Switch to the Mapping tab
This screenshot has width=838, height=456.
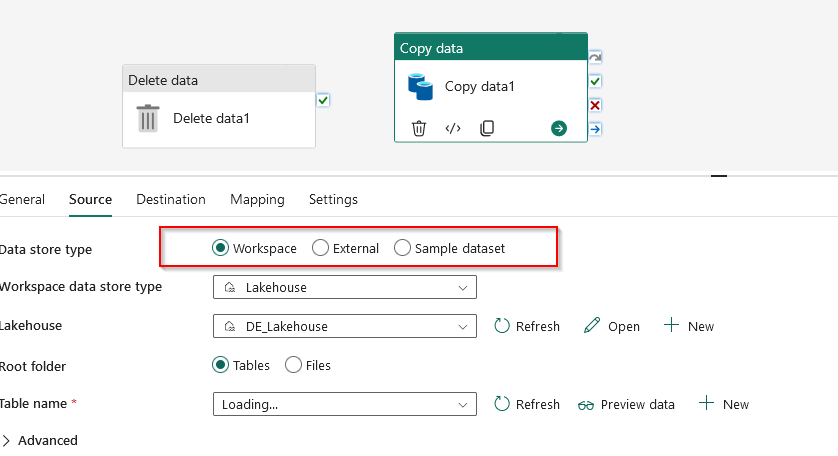[257, 199]
